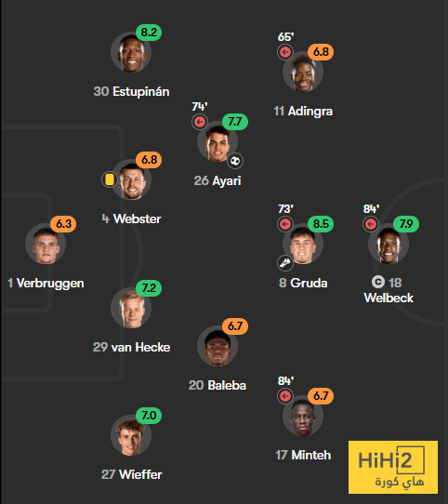Click Webster's yellow card icon
This screenshot has height=504, width=448.
[110, 179]
